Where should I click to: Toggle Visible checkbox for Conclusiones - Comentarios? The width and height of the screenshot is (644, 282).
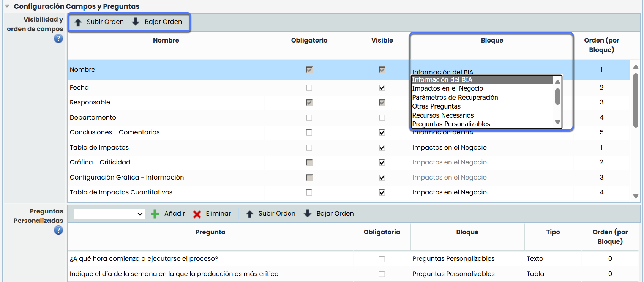tap(382, 132)
